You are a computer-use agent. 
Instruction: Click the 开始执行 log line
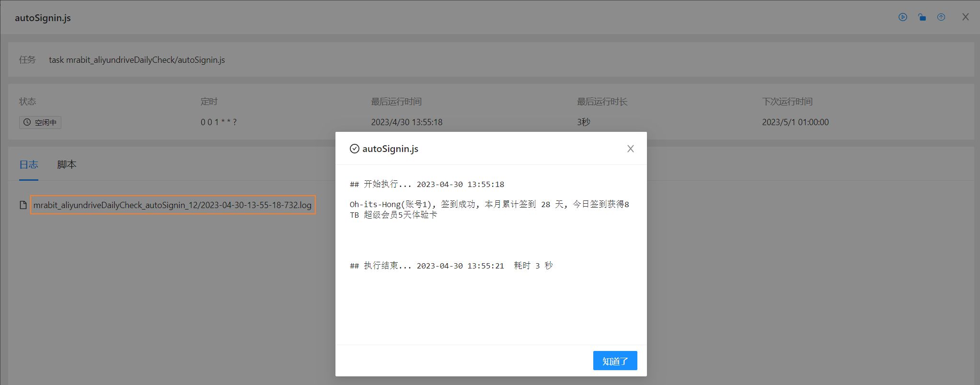click(427, 184)
